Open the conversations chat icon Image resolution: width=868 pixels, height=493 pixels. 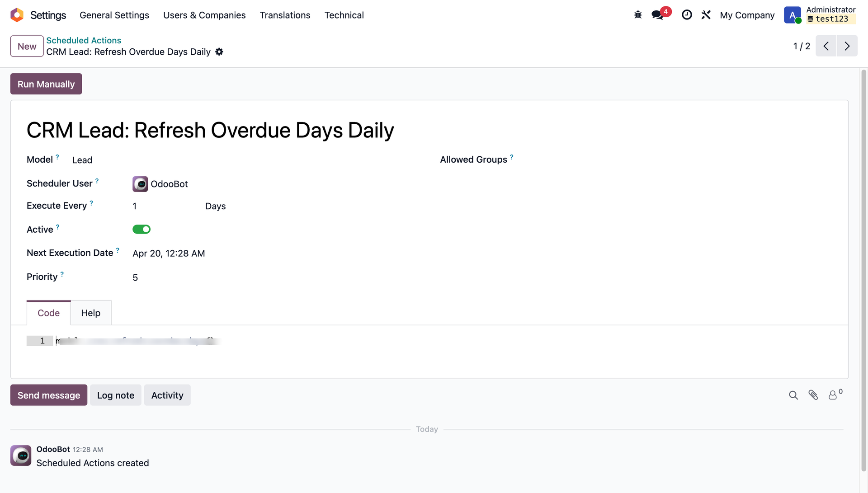[657, 15]
